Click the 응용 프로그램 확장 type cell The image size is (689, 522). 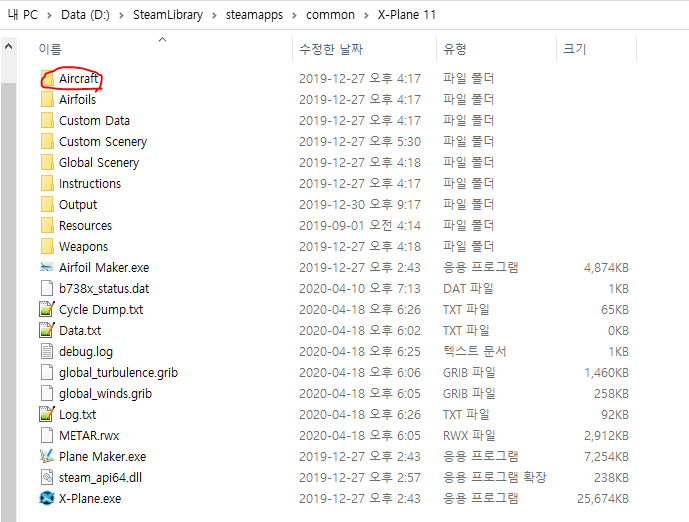point(495,478)
